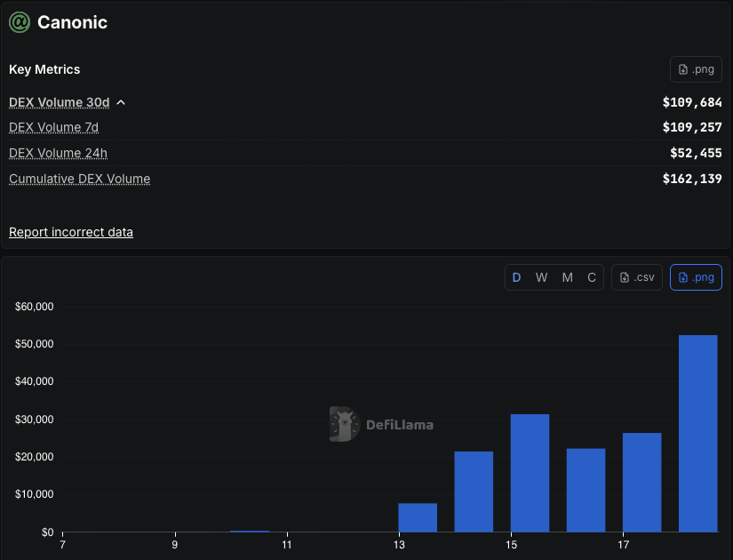Click the Canonic title text
733x560 pixels.
(73, 22)
